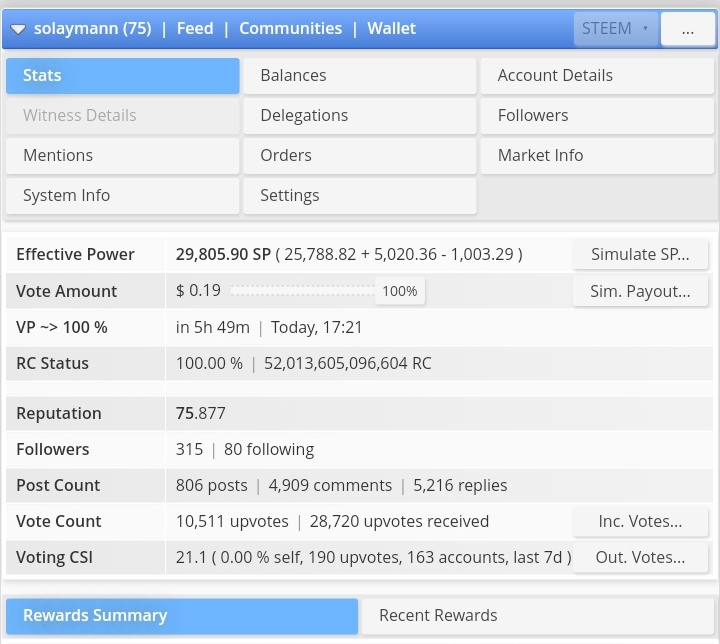Open the System Info tab

click(x=123, y=196)
